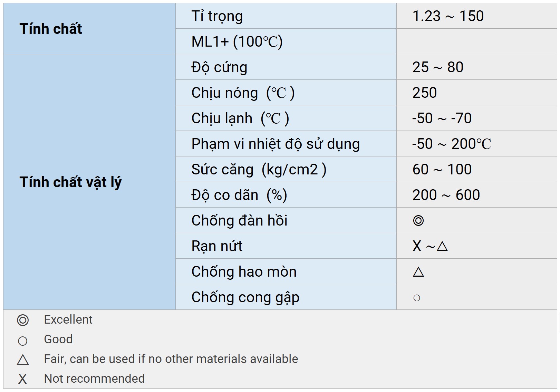Viewport: 560px width, 392px height.
Task: Click the Độ cứng value 25 ~ 80
Action: pyautogui.click(x=437, y=67)
